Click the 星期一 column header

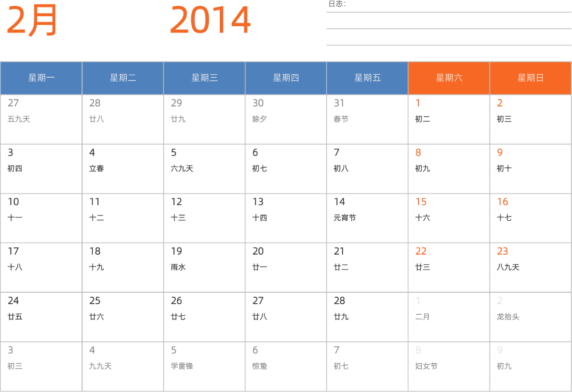(41, 78)
